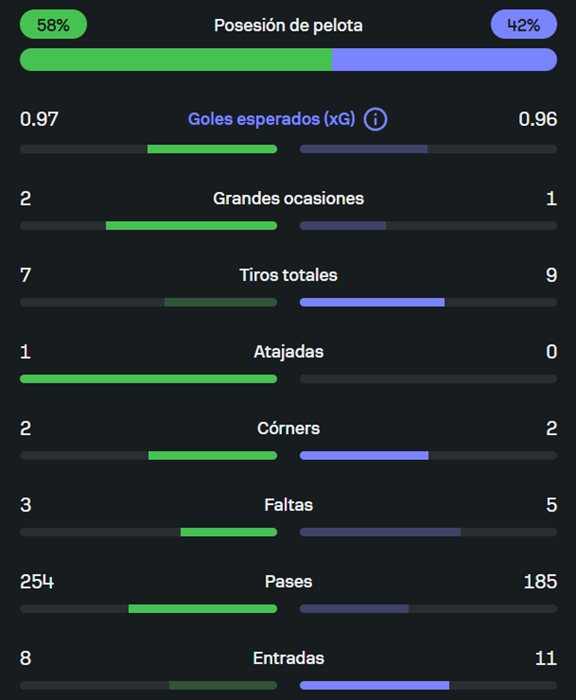Select the Faltas stat label

(x=288, y=505)
